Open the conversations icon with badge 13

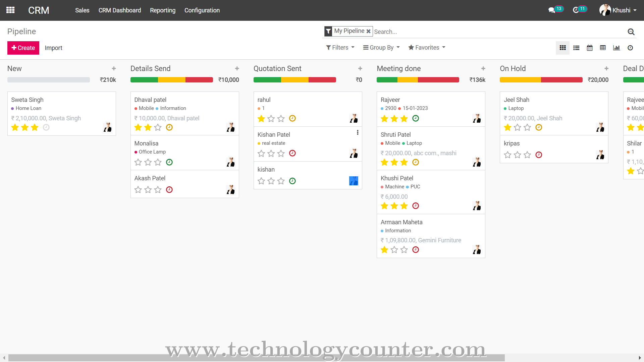pyautogui.click(x=555, y=10)
